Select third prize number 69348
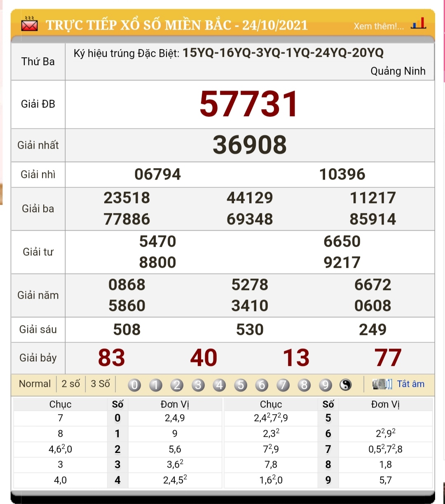This screenshot has height=504, width=445. coord(250,219)
